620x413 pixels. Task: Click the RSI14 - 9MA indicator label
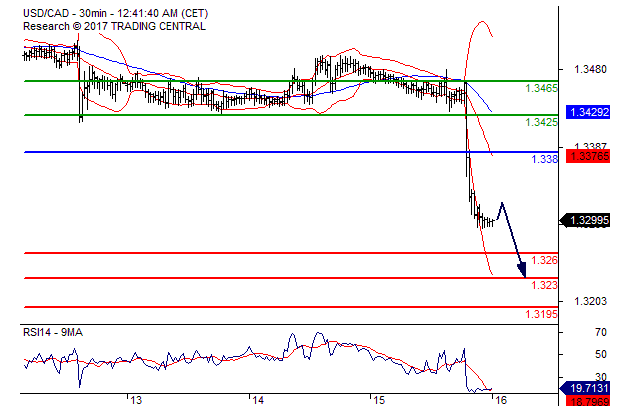[53, 333]
